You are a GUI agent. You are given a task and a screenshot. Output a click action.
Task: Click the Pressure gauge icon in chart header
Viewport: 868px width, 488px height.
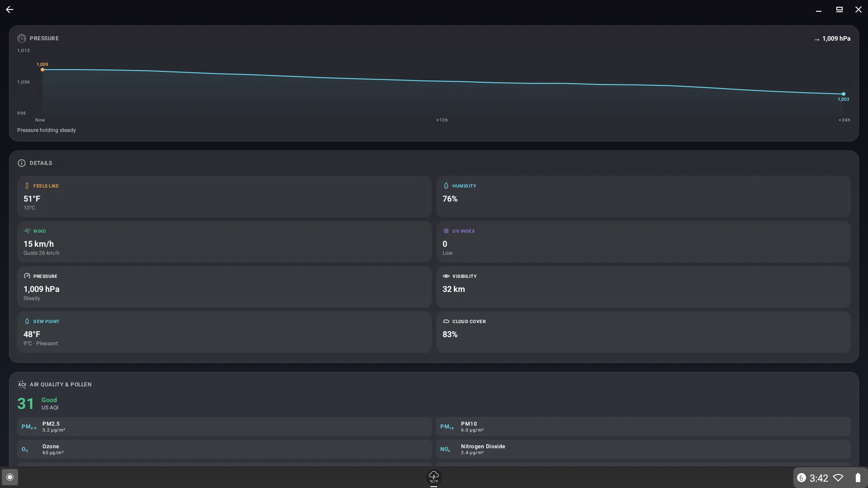pos(21,38)
